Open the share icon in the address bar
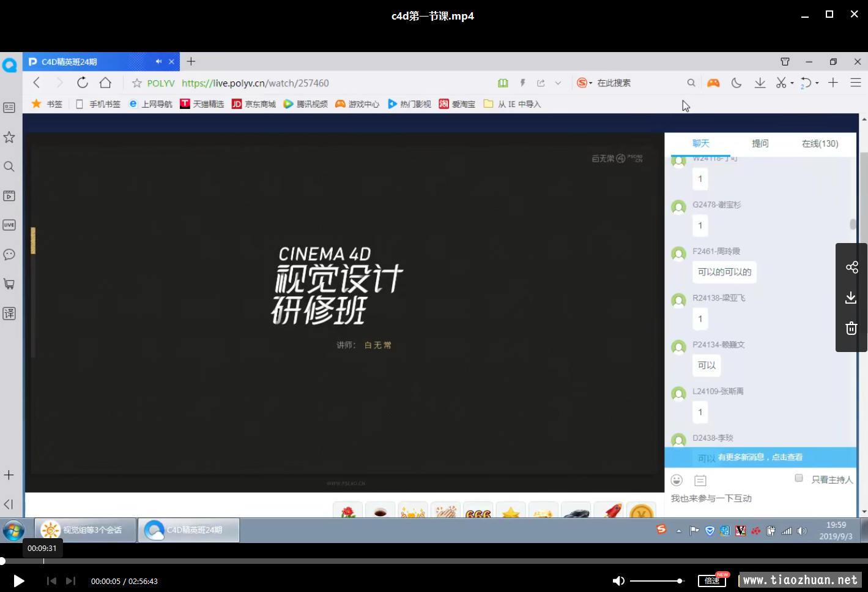The width and height of the screenshot is (868, 592). 541,83
